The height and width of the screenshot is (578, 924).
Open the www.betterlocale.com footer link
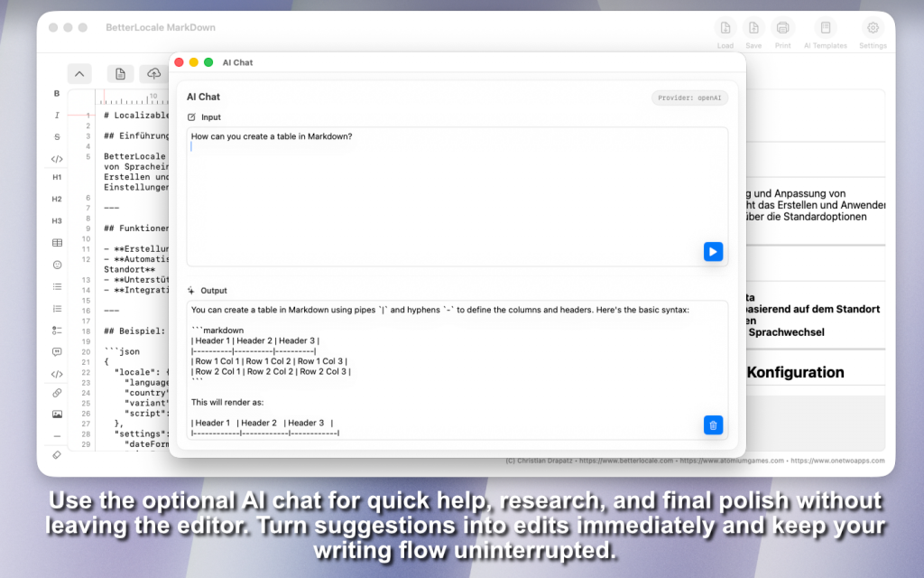click(628, 461)
